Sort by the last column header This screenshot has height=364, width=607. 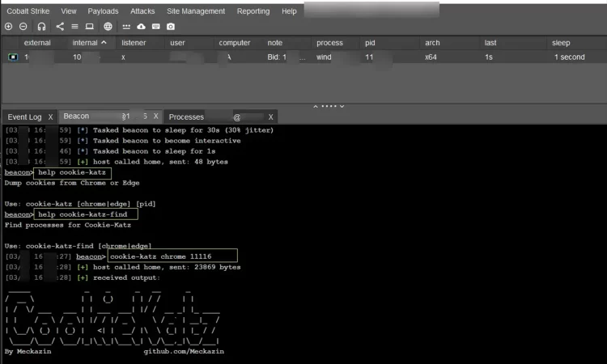(490, 43)
